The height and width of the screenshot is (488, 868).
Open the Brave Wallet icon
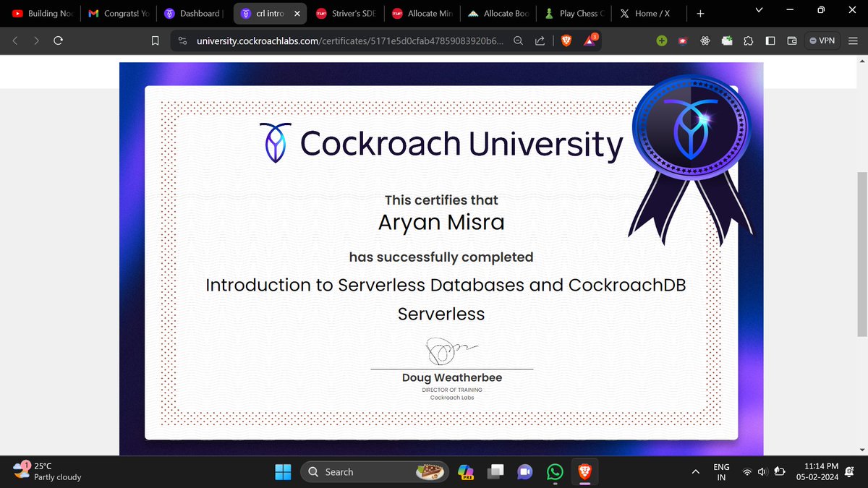(791, 40)
